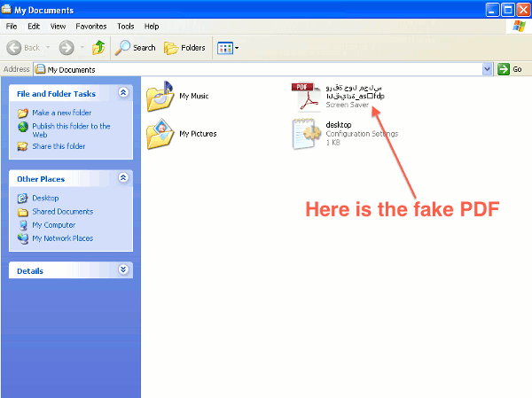Open the Edit menu
This screenshot has height=398, width=532.
tap(34, 26)
